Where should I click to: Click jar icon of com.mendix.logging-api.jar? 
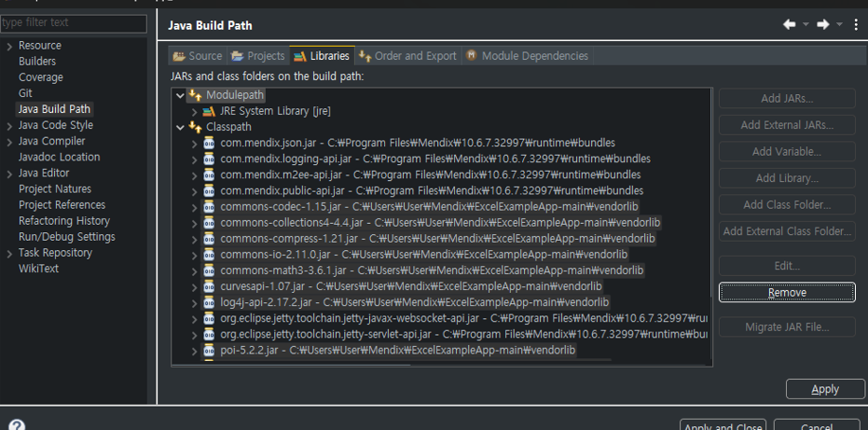pos(209,159)
